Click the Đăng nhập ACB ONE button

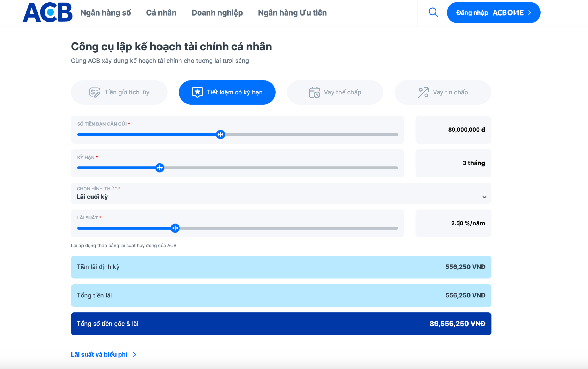coord(494,13)
